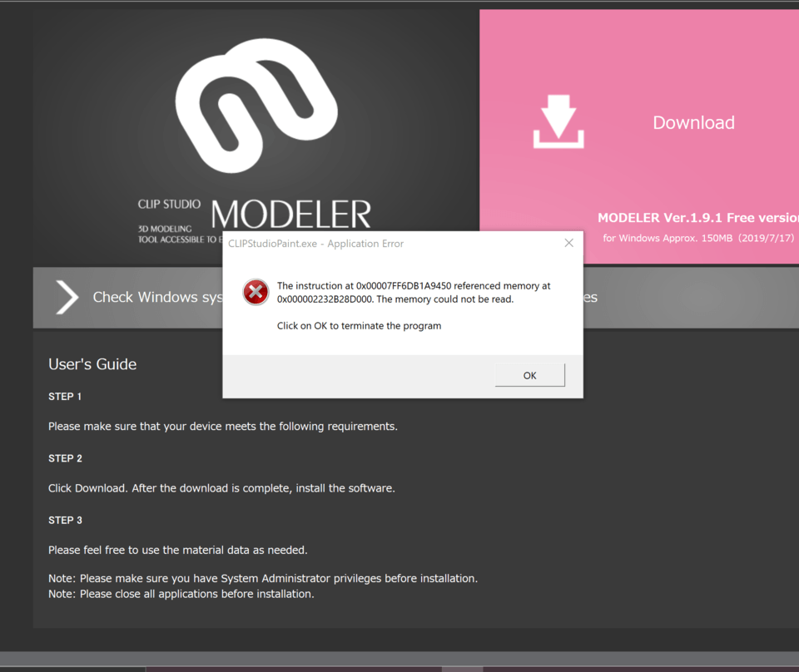Image resolution: width=799 pixels, height=672 pixels.
Task: Click 'Please close all applications' note
Action: coord(181,594)
